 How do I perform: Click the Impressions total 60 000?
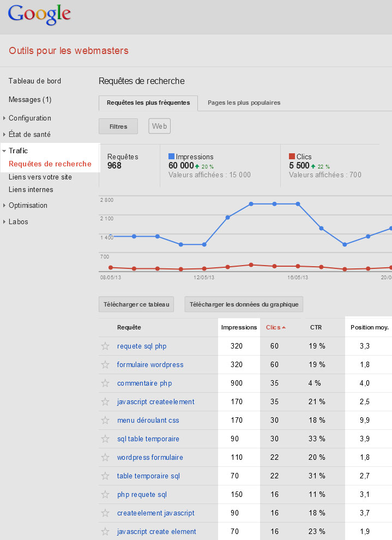click(181, 166)
